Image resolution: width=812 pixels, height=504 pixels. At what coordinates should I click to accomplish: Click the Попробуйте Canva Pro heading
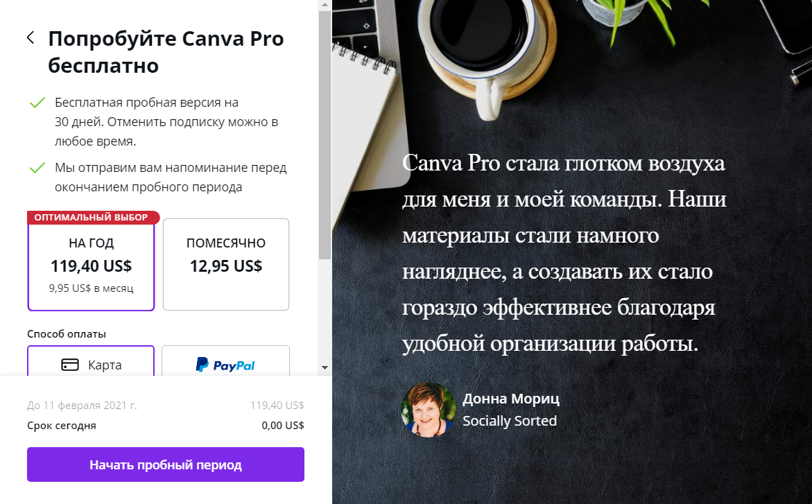click(x=166, y=52)
